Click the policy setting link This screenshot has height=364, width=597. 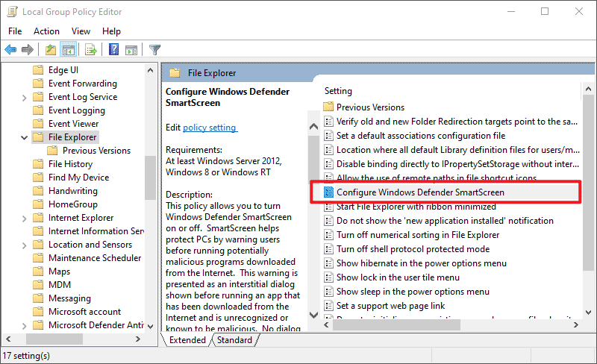pos(210,128)
